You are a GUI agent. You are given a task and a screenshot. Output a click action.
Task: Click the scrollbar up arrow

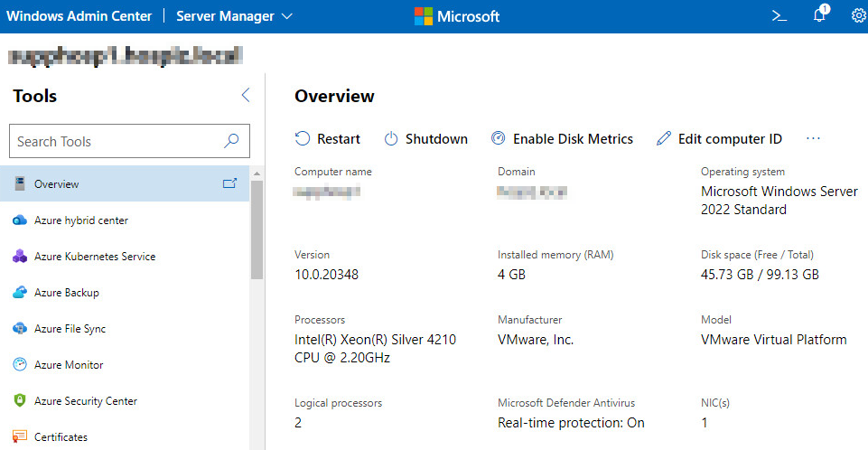pos(257,173)
